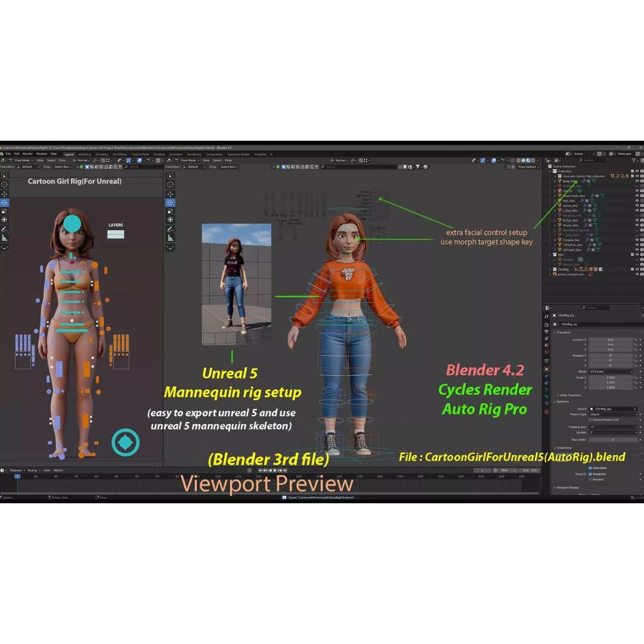Open the Window menu

click(x=42, y=154)
